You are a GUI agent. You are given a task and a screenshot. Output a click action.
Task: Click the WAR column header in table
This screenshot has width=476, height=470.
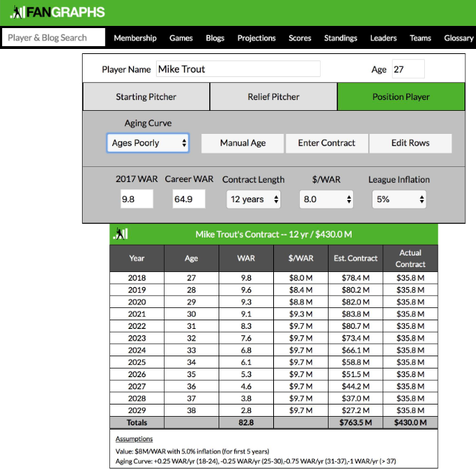point(246,258)
